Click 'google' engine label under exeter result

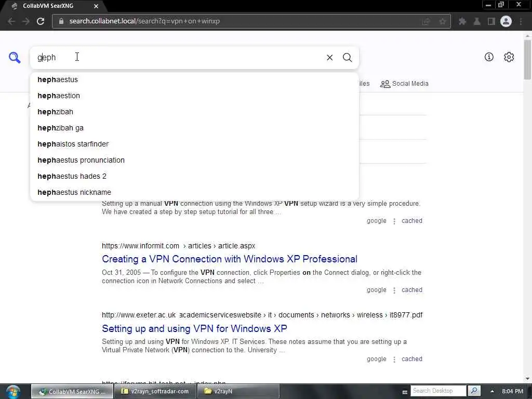pyautogui.click(x=376, y=359)
